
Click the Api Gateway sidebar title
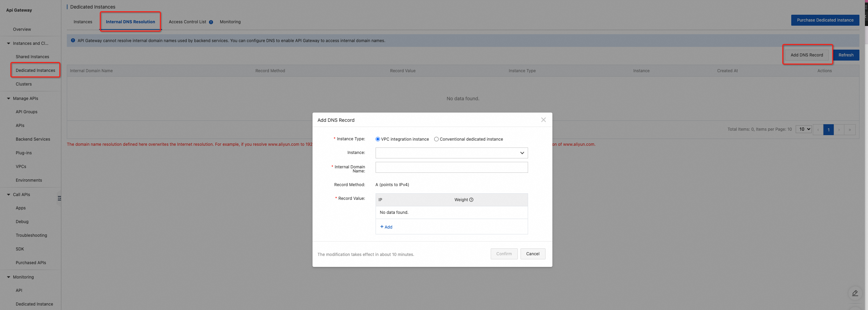pos(19,10)
